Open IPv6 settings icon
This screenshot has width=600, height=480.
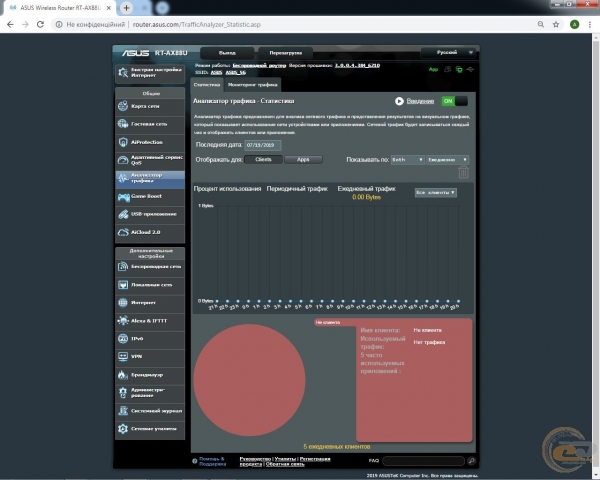pyautogui.click(x=123, y=339)
